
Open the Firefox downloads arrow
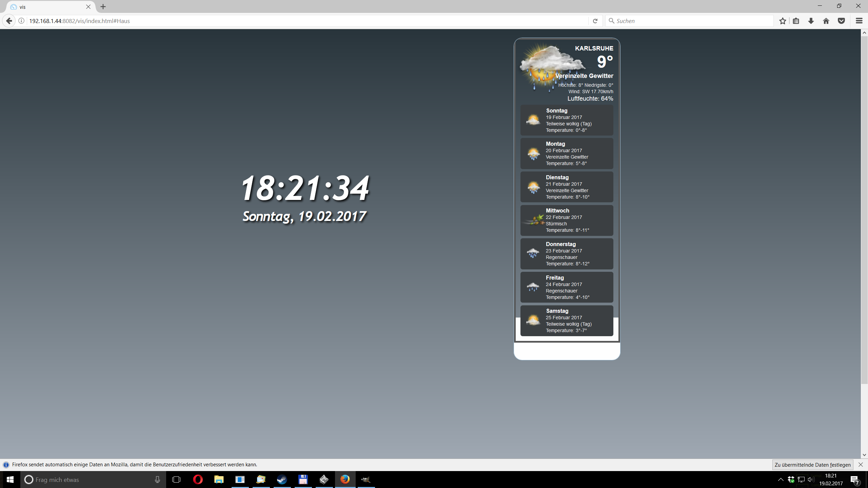pos(811,21)
